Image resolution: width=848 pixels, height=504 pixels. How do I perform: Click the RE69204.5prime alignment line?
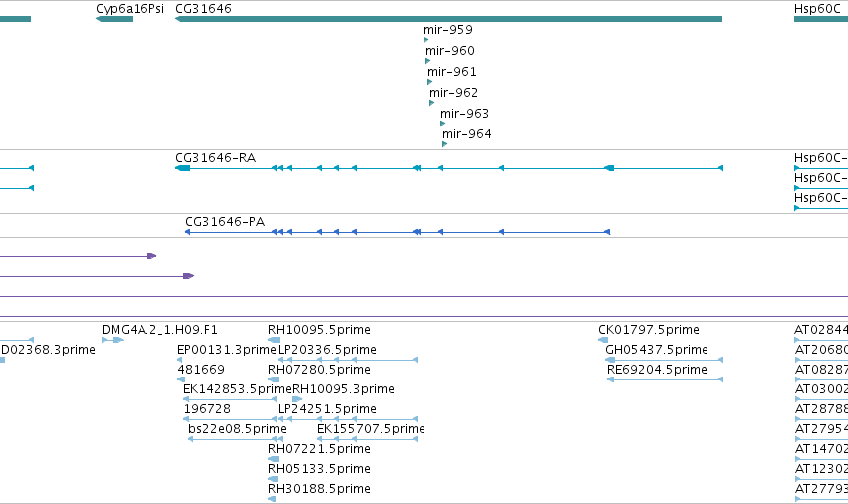[x=666, y=379]
